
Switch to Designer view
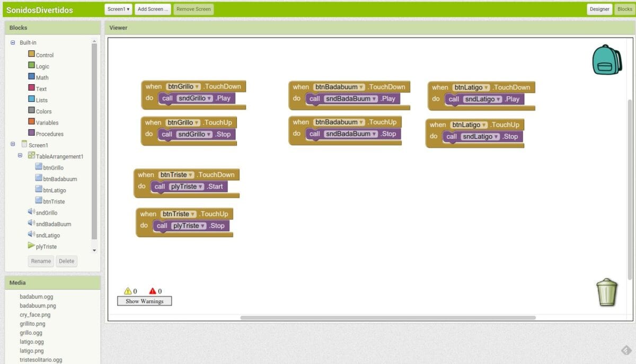[599, 9]
